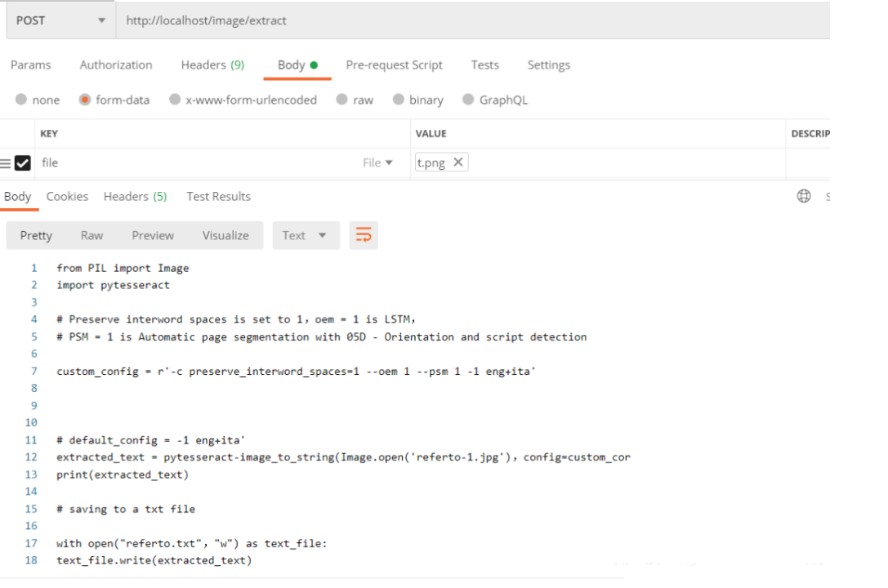Open the Authorization tab
Screen dimensions: 888x588
click(115, 65)
